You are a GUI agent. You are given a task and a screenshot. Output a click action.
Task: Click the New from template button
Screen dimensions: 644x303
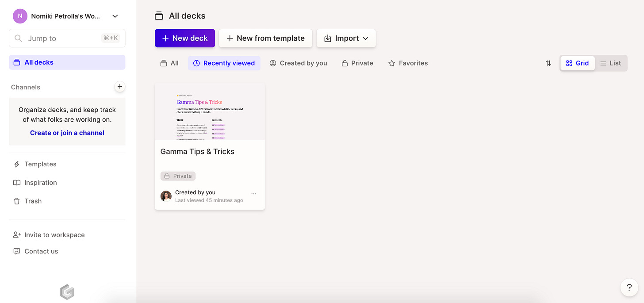pos(265,38)
